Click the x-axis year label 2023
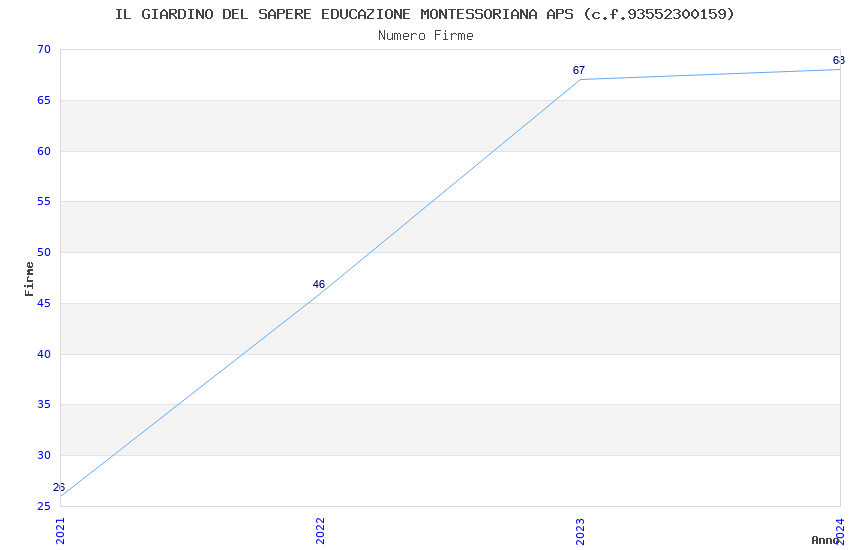Image resolution: width=850 pixels, height=550 pixels. pyautogui.click(x=580, y=531)
